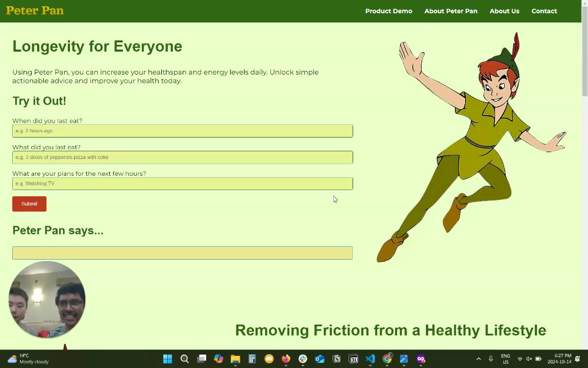Open the purple masked app on taskbar
Image resolution: width=588 pixels, height=368 pixels.
[x=421, y=359]
